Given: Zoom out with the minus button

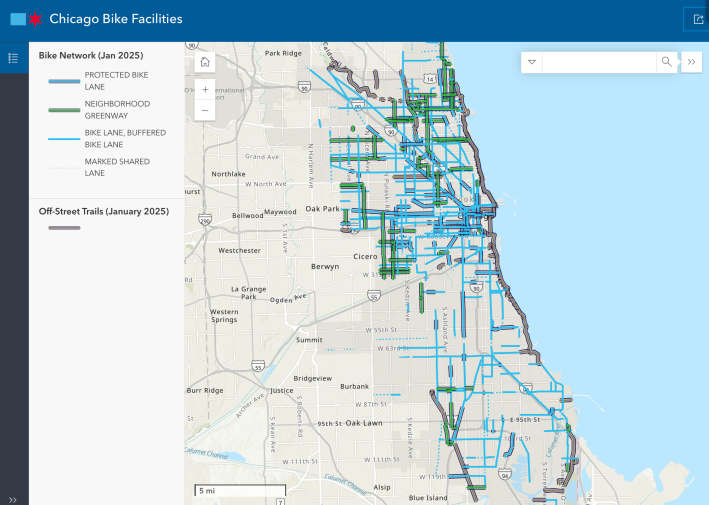Looking at the screenshot, I should point(204,110).
